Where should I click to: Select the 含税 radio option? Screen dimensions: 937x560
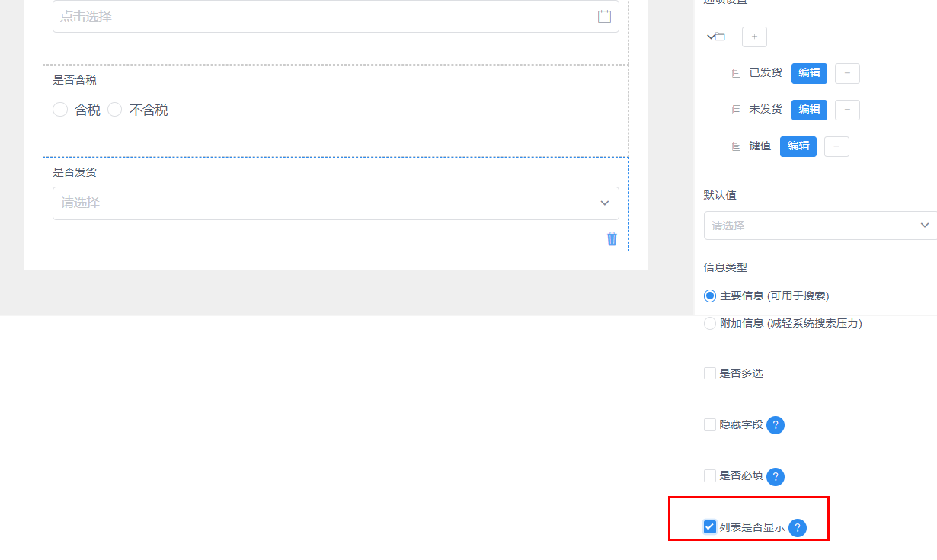tap(60, 110)
